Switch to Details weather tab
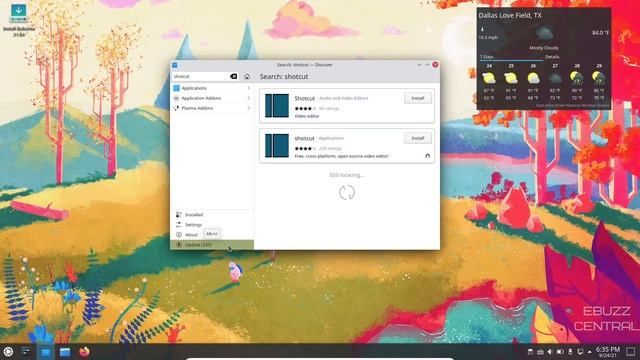Viewport: 640px width, 360px height. 552,57
